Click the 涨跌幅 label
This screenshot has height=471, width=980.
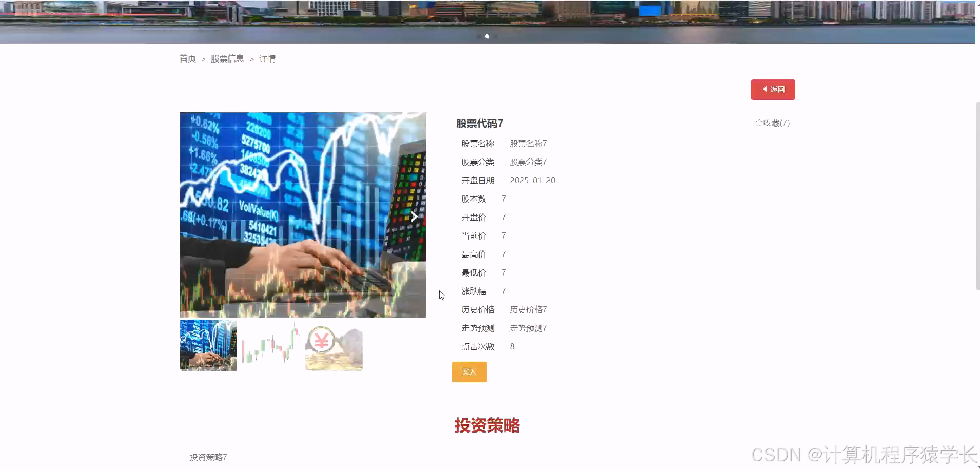click(474, 291)
